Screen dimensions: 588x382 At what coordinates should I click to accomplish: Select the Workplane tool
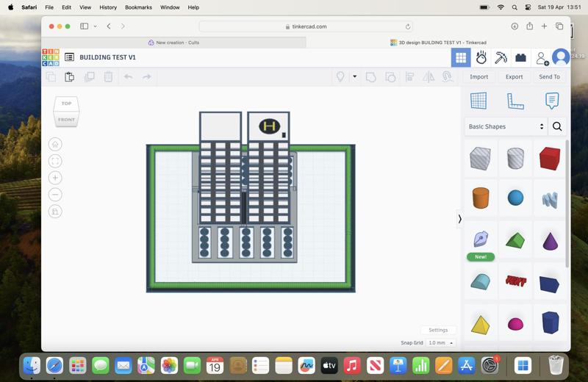coord(478,101)
